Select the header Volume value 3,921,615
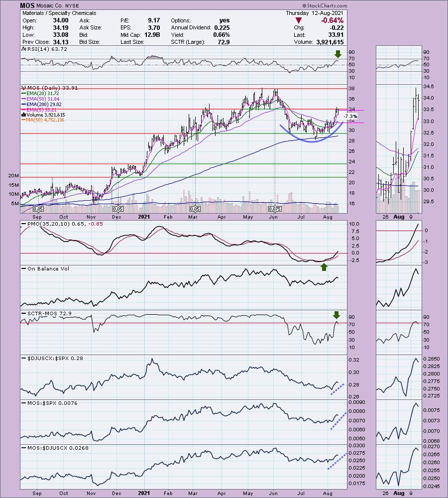448x498 pixels. coord(330,42)
